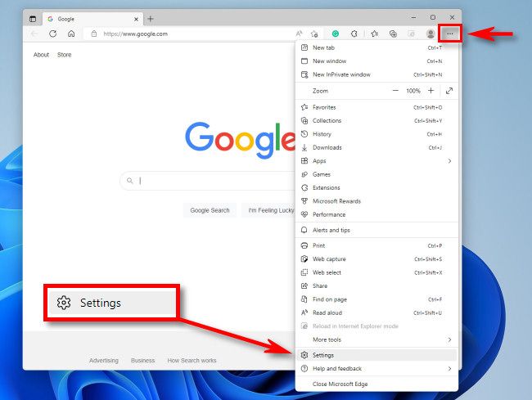Click the Back arrow button
This screenshot has width=532, height=400.
(34, 34)
